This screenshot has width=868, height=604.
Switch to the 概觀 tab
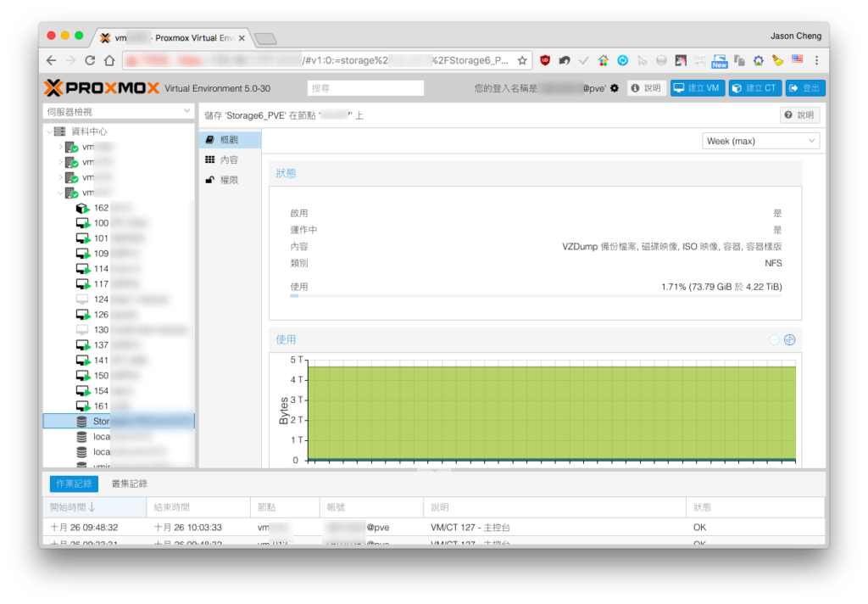pos(230,140)
